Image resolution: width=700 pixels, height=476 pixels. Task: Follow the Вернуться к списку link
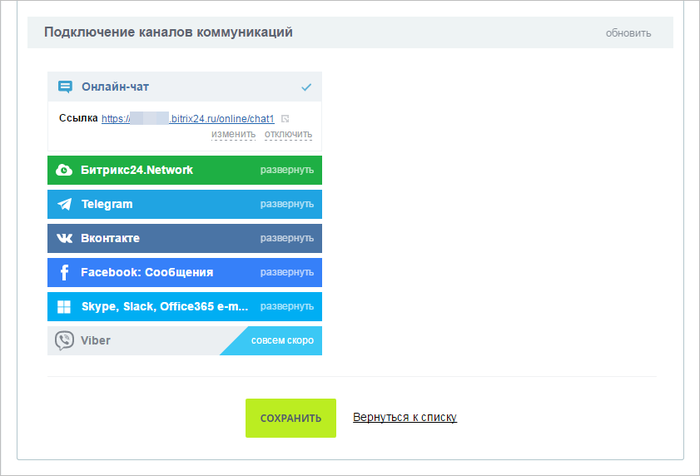[x=405, y=418]
